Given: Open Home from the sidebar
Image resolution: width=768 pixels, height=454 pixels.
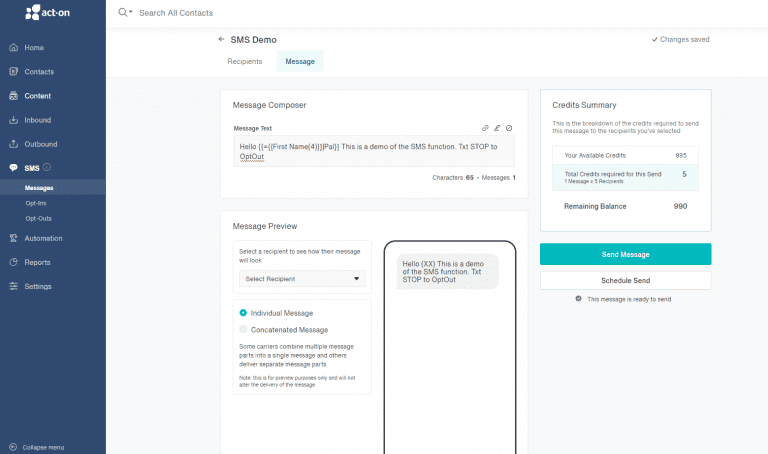Looking at the screenshot, I should click(34, 48).
